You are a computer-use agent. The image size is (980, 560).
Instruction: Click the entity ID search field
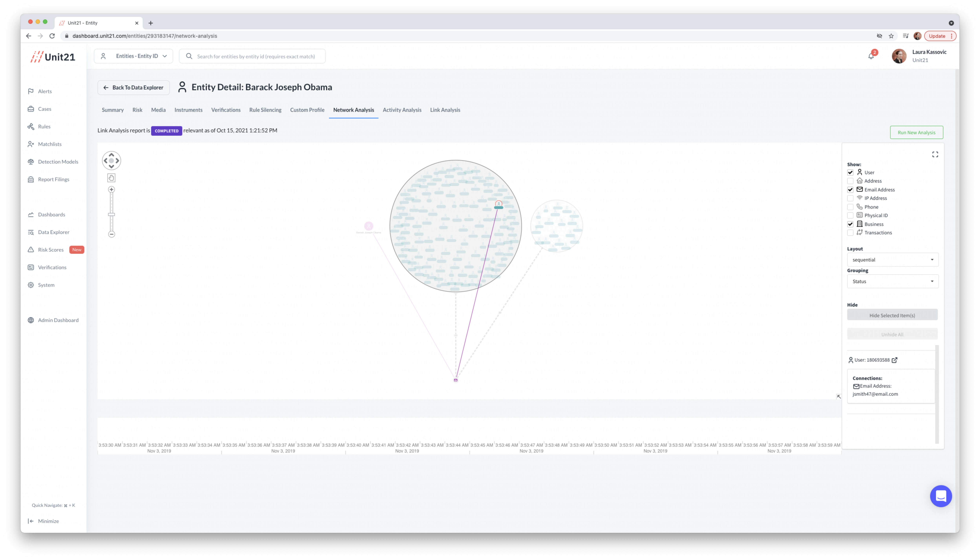(x=256, y=56)
